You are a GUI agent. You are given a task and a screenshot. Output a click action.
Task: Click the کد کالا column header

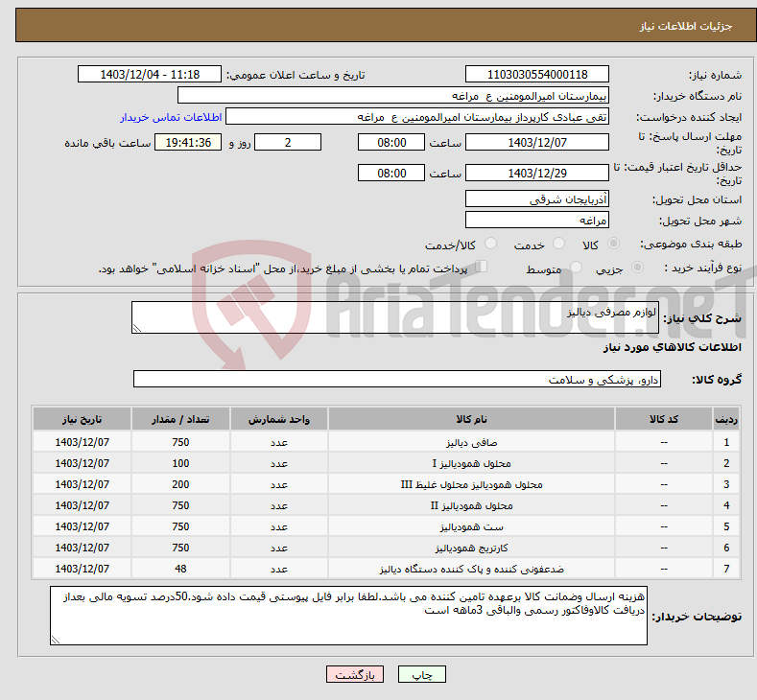coord(664,419)
